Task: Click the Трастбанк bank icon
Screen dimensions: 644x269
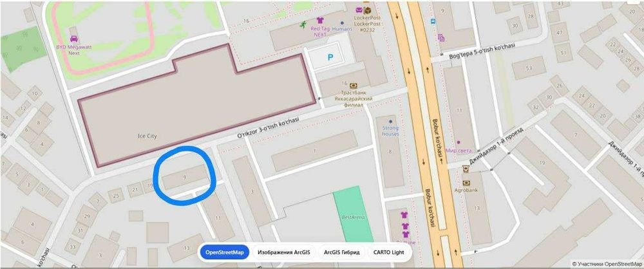Action: point(353,86)
